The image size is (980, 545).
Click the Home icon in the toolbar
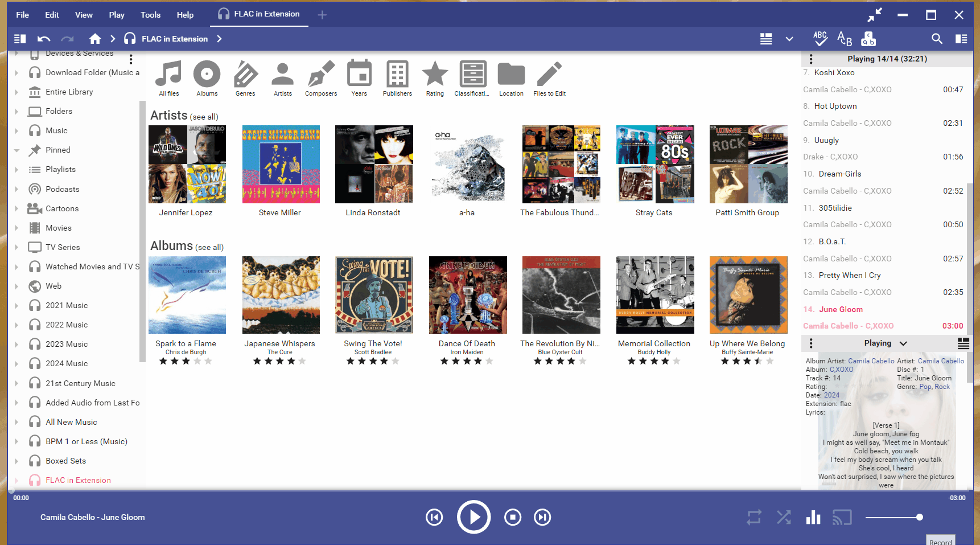click(x=95, y=39)
